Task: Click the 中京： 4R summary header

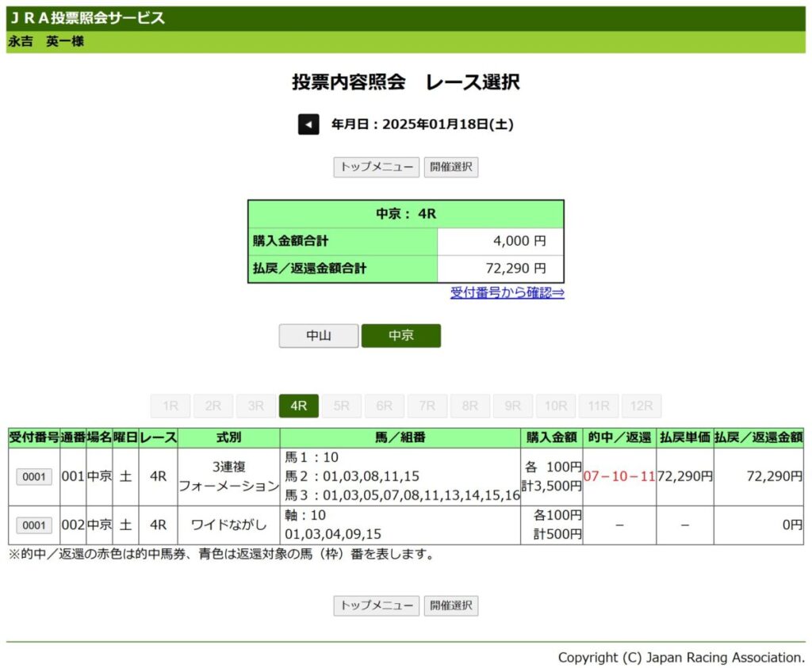Action: pos(406,214)
